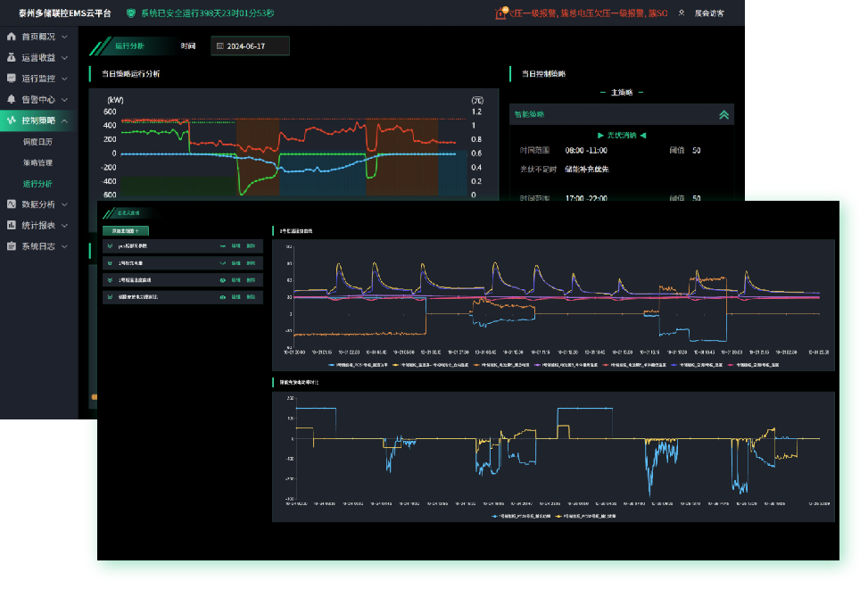Click the date field showing 2024-06-17
The image size is (868, 589).
click(x=250, y=46)
